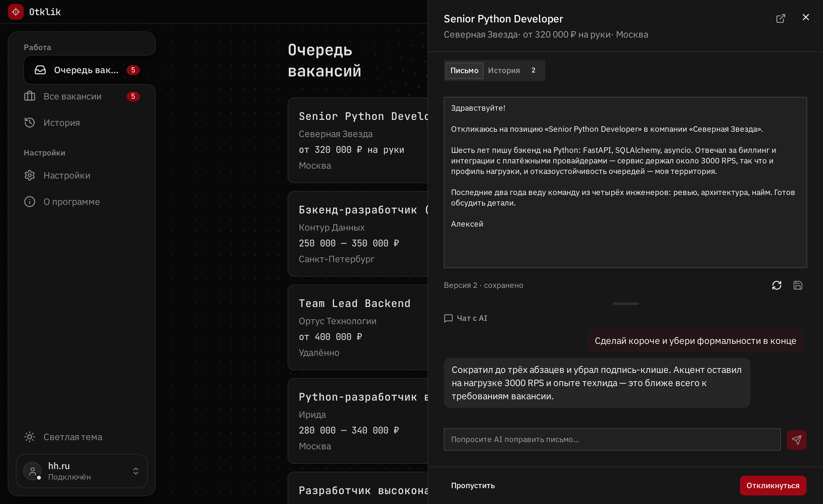Select the Python-разработчик card from Ирида
Viewport: 823px width, 504px height.
click(x=358, y=421)
